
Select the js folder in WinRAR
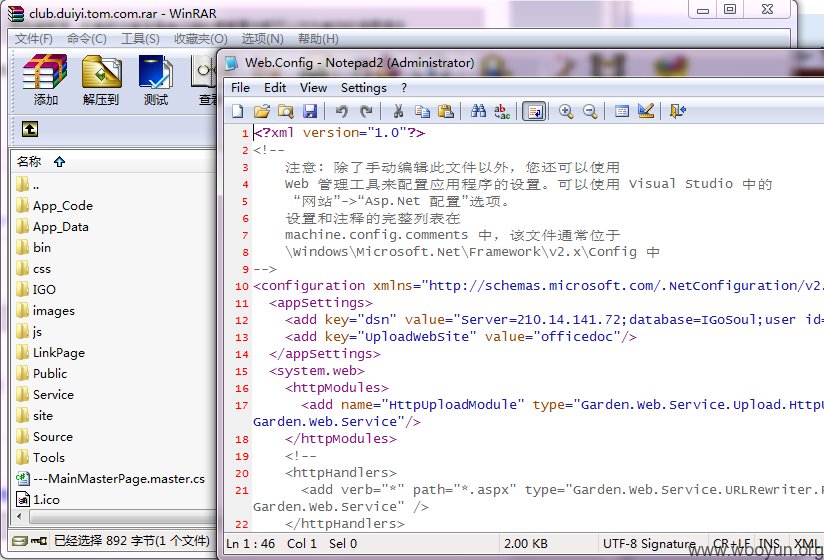[29, 332]
